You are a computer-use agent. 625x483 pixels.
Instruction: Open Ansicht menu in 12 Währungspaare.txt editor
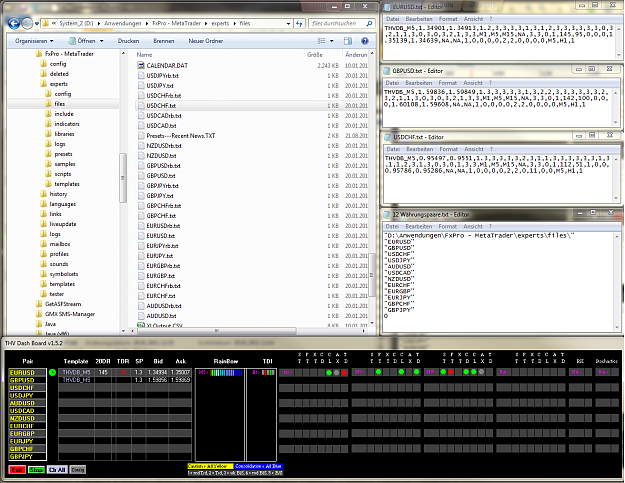click(x=473, y=226)
